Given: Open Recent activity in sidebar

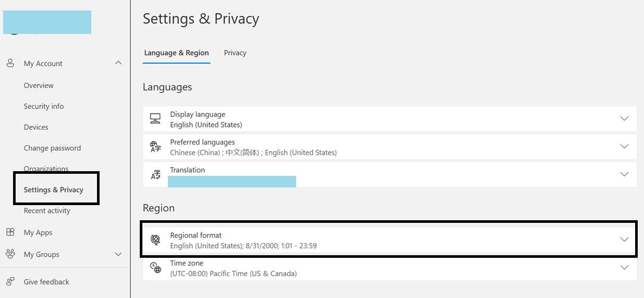Looking at the screenshot, I should coord(47,210).
